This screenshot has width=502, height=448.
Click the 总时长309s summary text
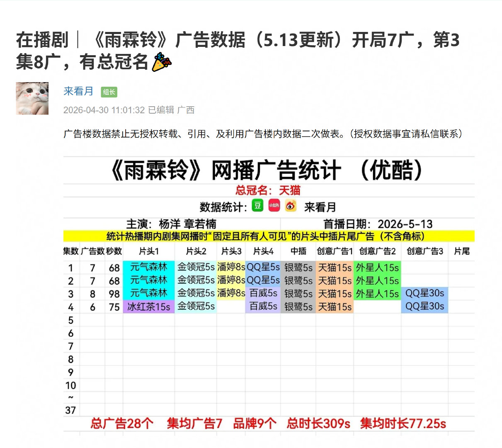click(318, 424)
